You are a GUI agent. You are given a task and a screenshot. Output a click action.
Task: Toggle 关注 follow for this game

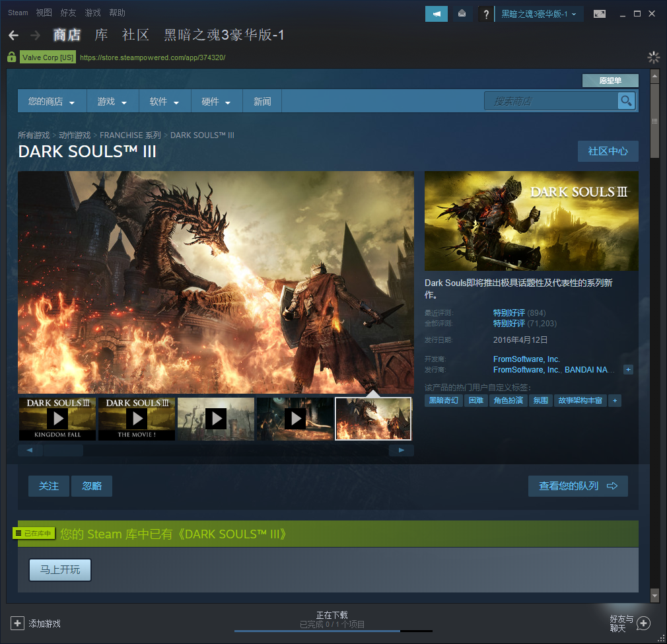pyautogui.click(x=49, y=486)
